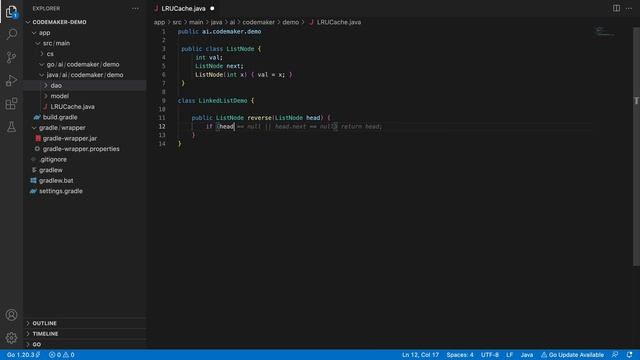Viewport: 640px width, 360px height.
Task: Click Ln 12, Col 17 cursor position
Action: pos(420,355)
